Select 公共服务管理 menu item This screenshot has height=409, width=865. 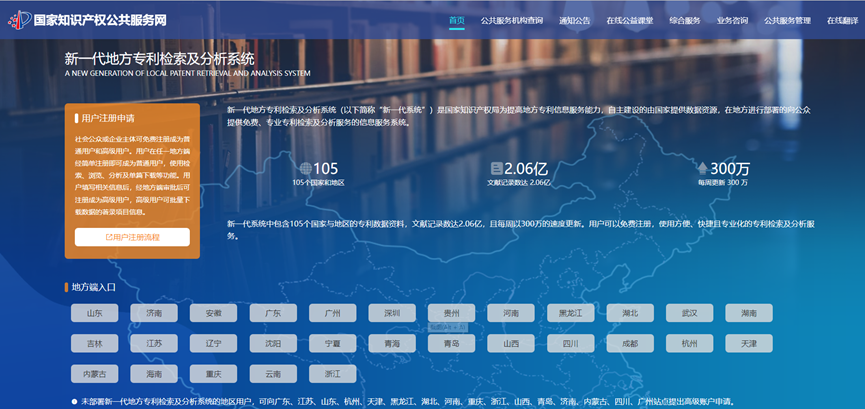point(787,21)
